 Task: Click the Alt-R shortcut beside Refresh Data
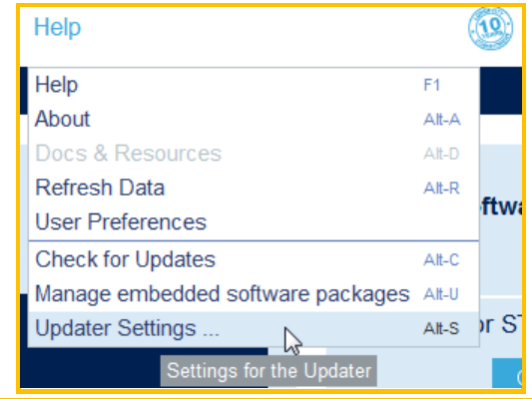(441, 189)
